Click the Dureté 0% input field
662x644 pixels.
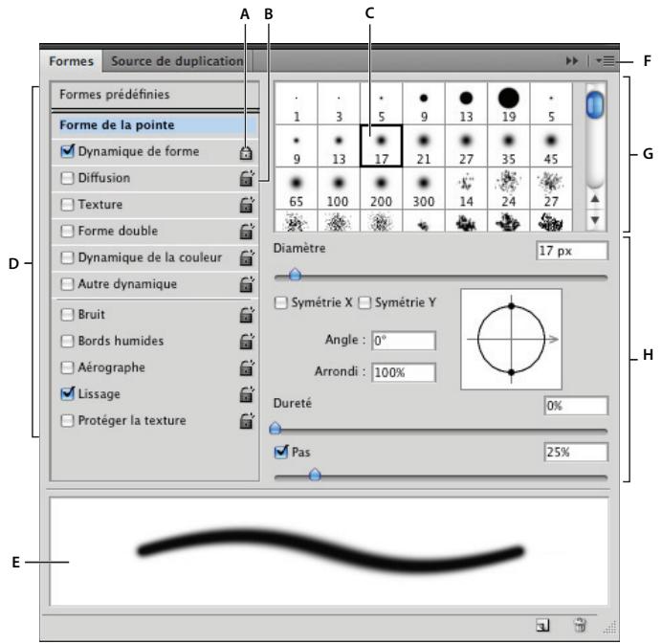(x=576, y=406)
